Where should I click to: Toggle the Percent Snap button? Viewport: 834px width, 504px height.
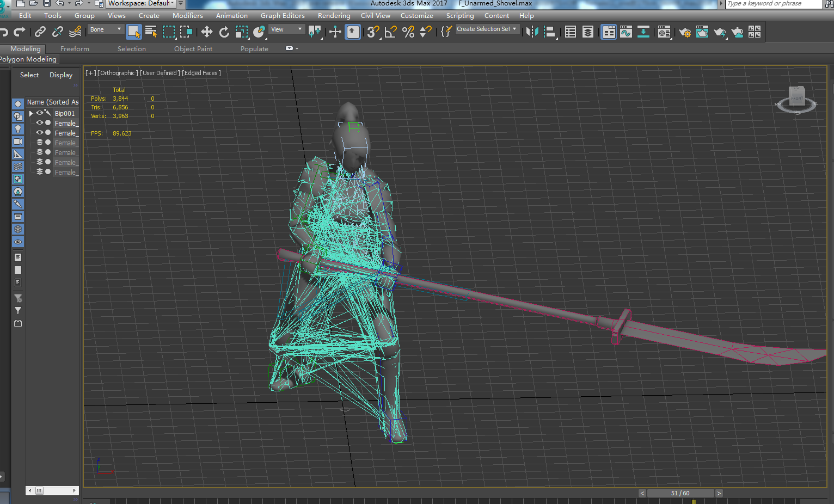coord(408,32)
